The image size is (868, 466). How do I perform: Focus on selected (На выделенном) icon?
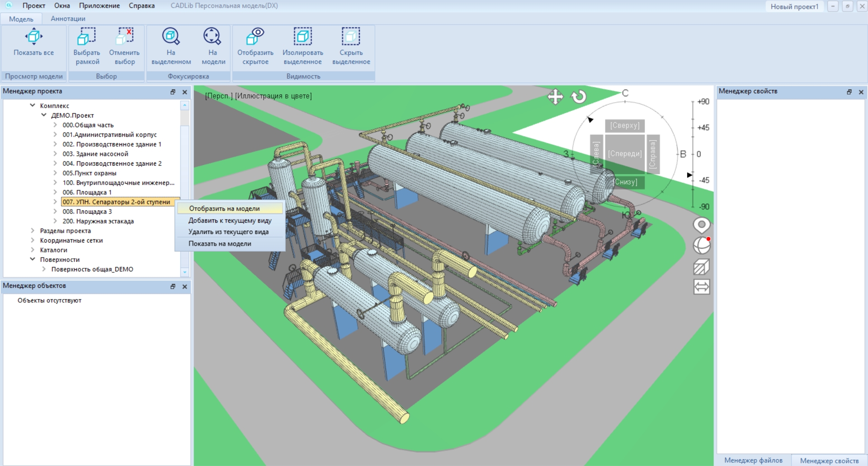tap(171, 37)
